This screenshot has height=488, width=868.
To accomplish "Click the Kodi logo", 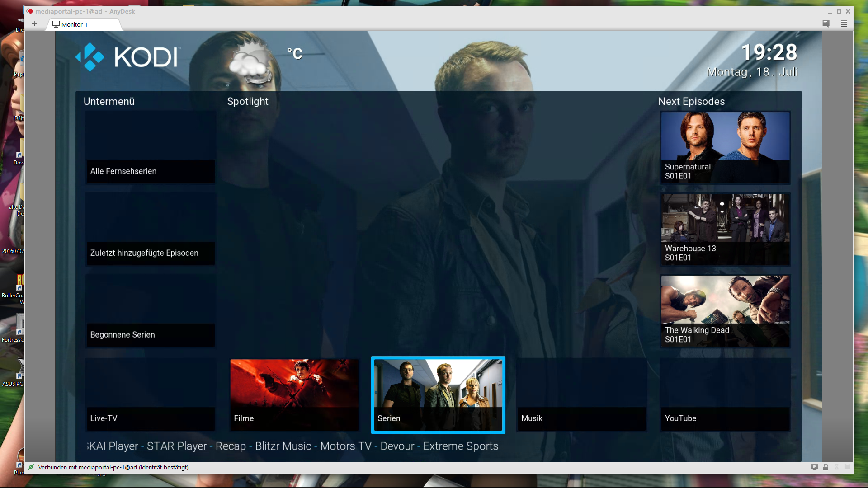I will click(128, 57).
